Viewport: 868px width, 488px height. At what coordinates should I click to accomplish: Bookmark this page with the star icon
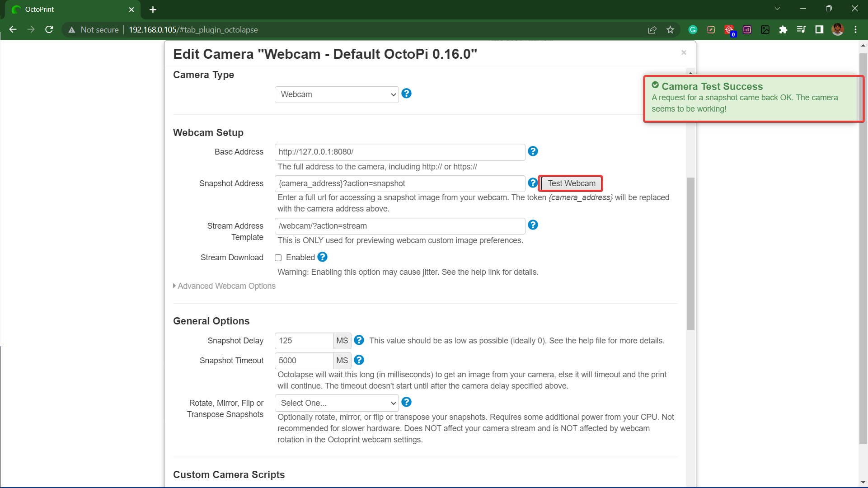[670, 30]
